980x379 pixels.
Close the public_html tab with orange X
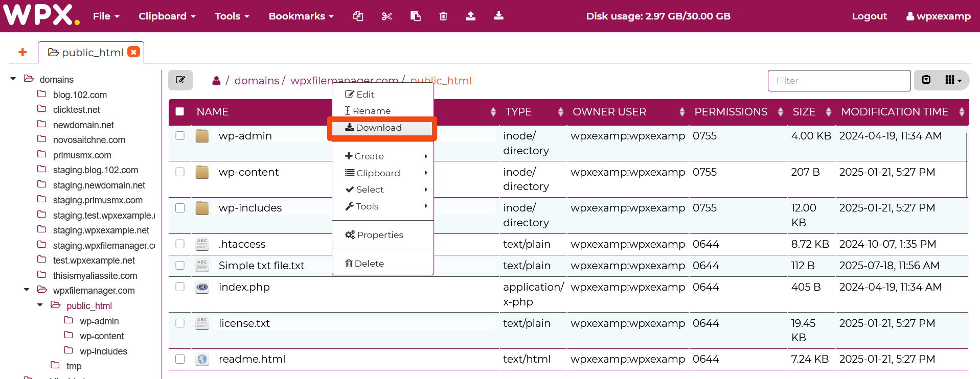[x=133, y=52]
